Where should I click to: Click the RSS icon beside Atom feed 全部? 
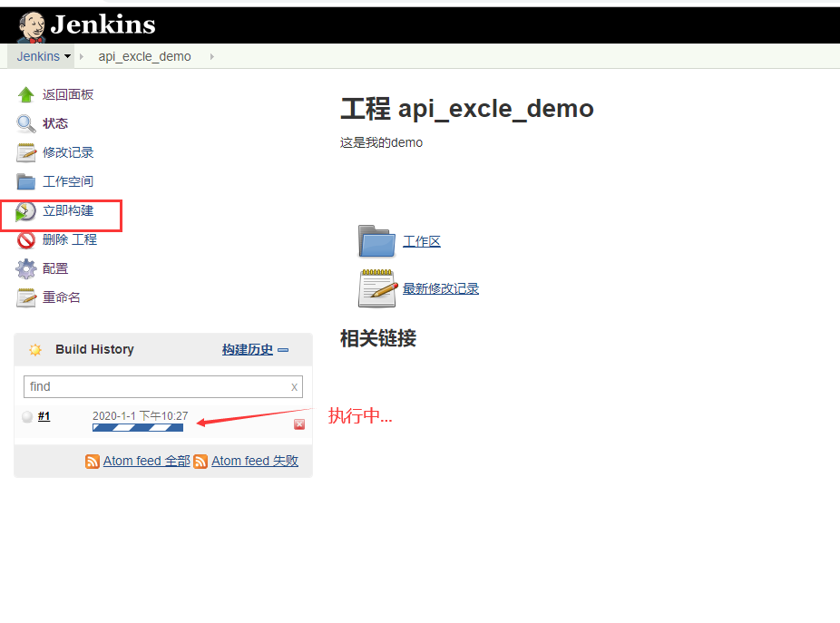tap(93, 462)
